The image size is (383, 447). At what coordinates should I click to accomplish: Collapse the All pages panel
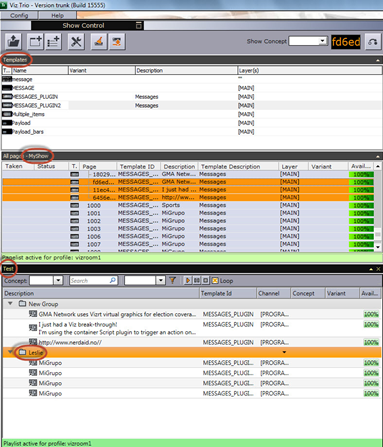click(378, 156)
